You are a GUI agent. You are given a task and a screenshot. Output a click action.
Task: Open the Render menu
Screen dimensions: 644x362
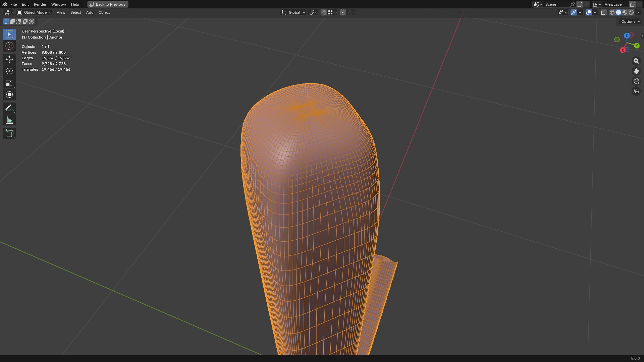(x=40, y=4)
